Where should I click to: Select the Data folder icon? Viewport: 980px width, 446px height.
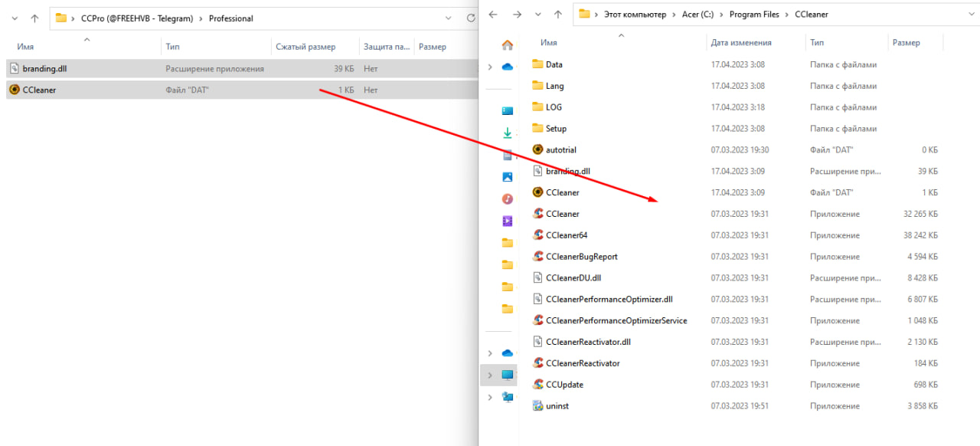[537, 64]
